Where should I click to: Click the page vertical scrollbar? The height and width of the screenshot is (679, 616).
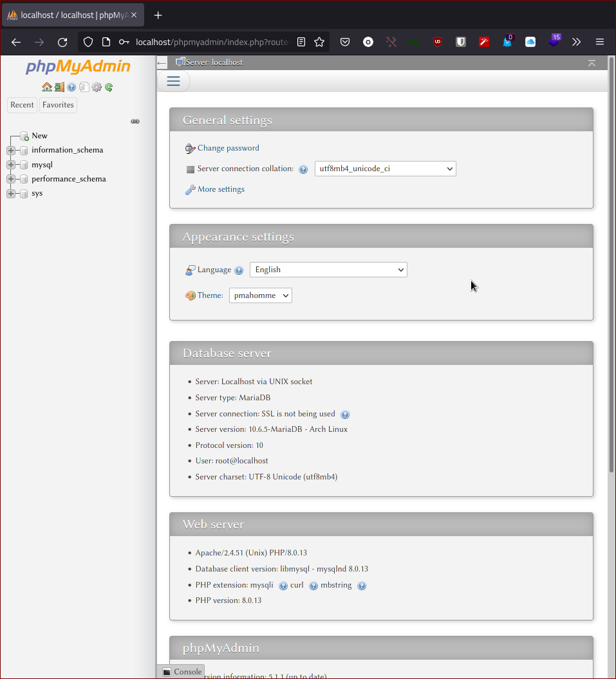point(611,264)
